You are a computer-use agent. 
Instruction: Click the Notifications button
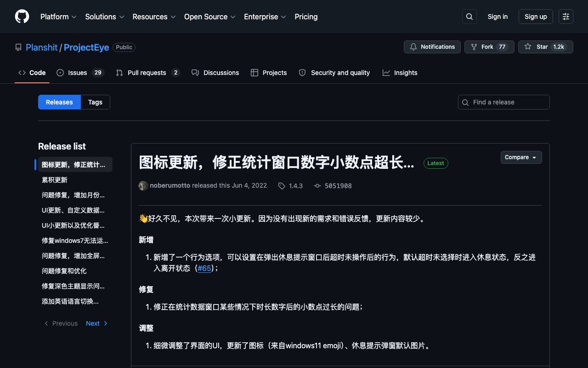tap(432, 47)
